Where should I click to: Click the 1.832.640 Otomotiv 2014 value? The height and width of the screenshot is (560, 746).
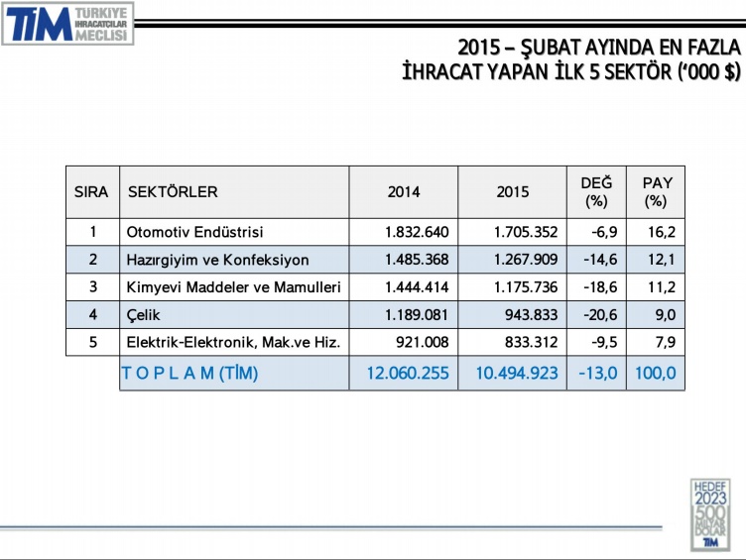tap(417, 233)
